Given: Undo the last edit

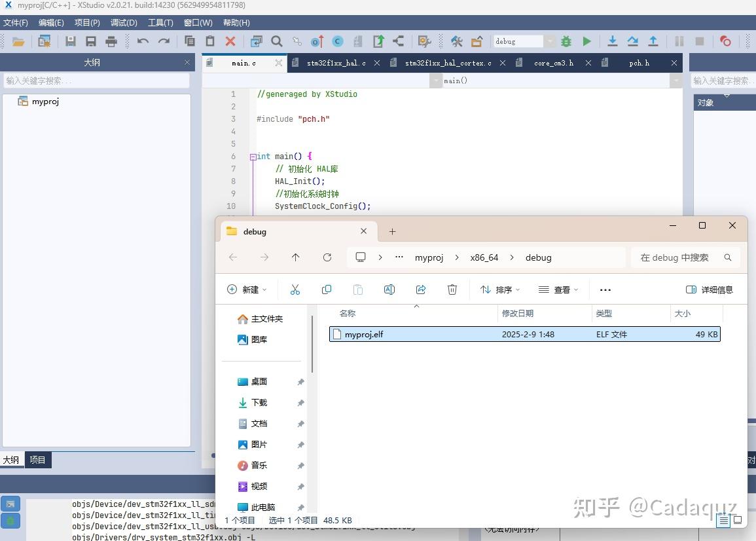Looking at the screenshot, I should point(143,41).
